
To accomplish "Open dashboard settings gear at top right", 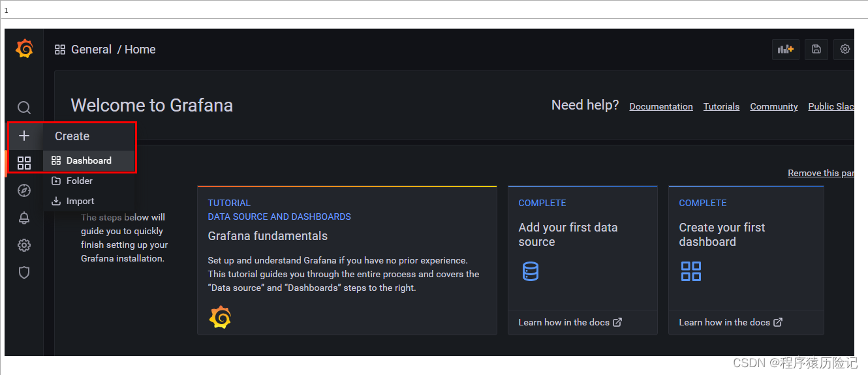I will (x=845, y=49).
